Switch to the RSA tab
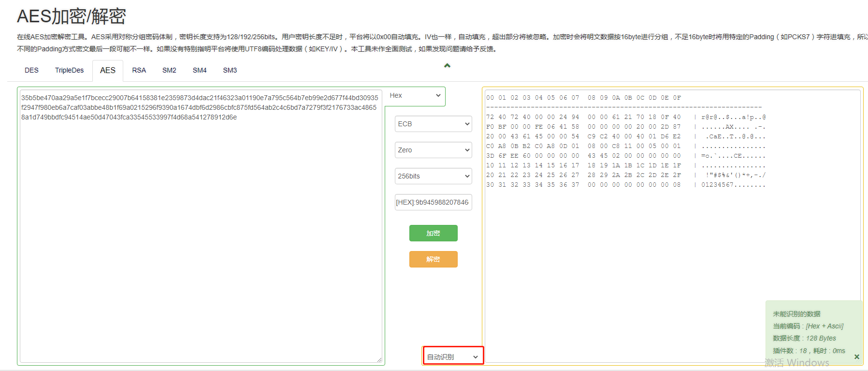 pyautogui.click(x=139, y=71)
